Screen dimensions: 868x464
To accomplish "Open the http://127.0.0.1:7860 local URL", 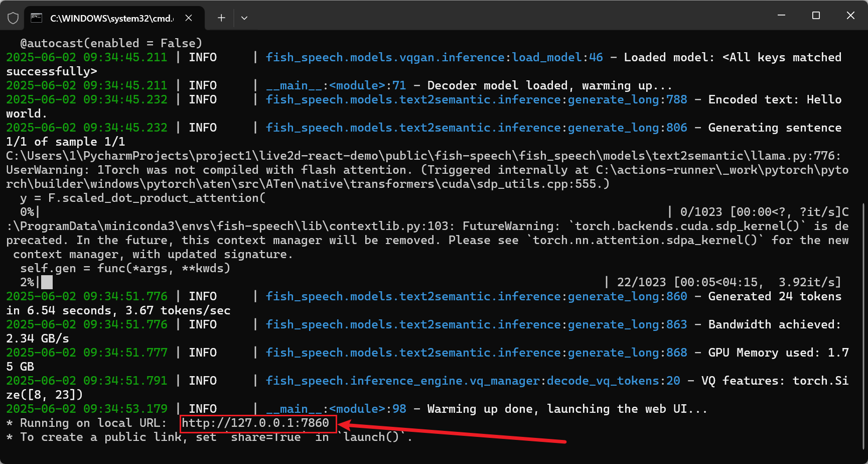I will (x=257, y=423).
